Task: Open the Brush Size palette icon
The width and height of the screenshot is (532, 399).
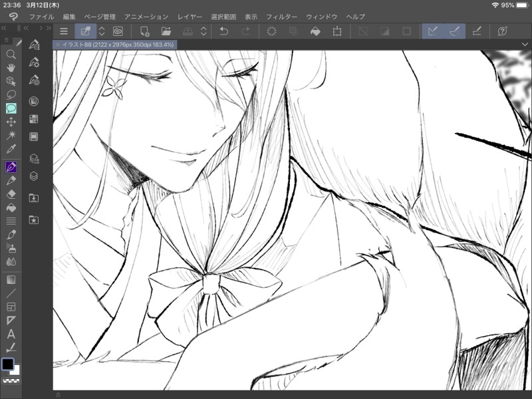Action: tap(34, 80)
